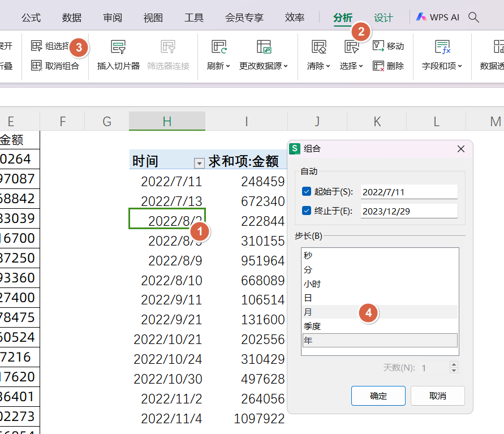The width and height of the screenshot is (504, 434).
Task: Open 插入切片器 to insert a slicer
Action: (x=118, y=55)
